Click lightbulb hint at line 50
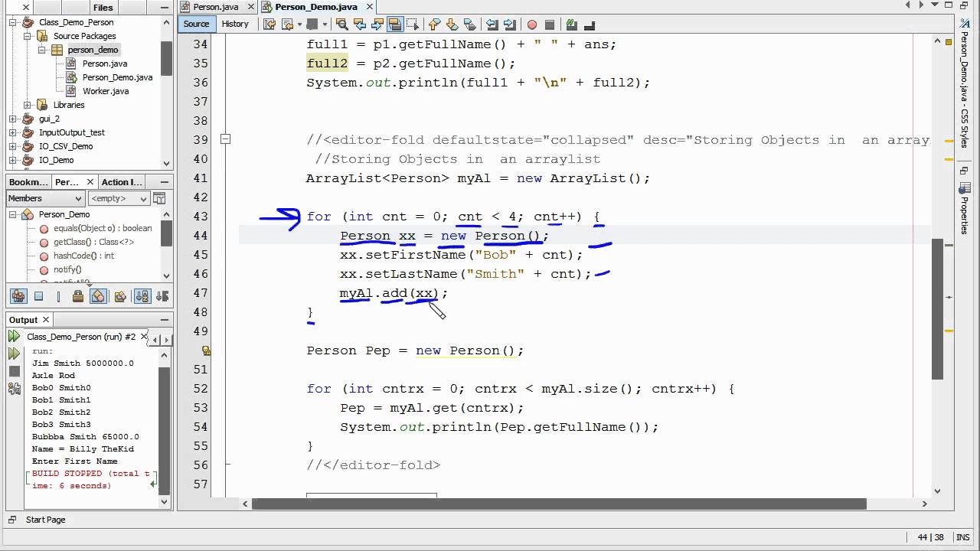 pos(206,350)
